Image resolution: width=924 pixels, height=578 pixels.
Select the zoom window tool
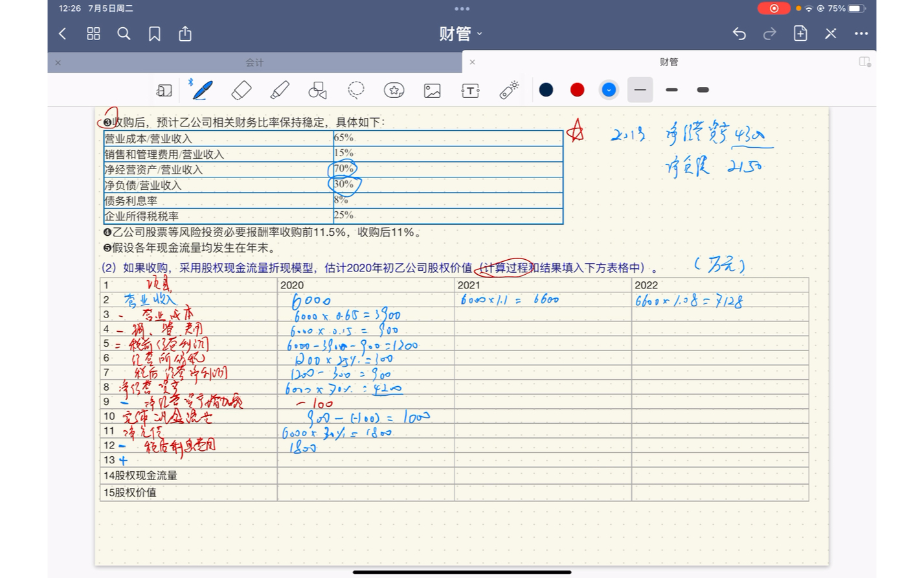(x=164, y=90)
